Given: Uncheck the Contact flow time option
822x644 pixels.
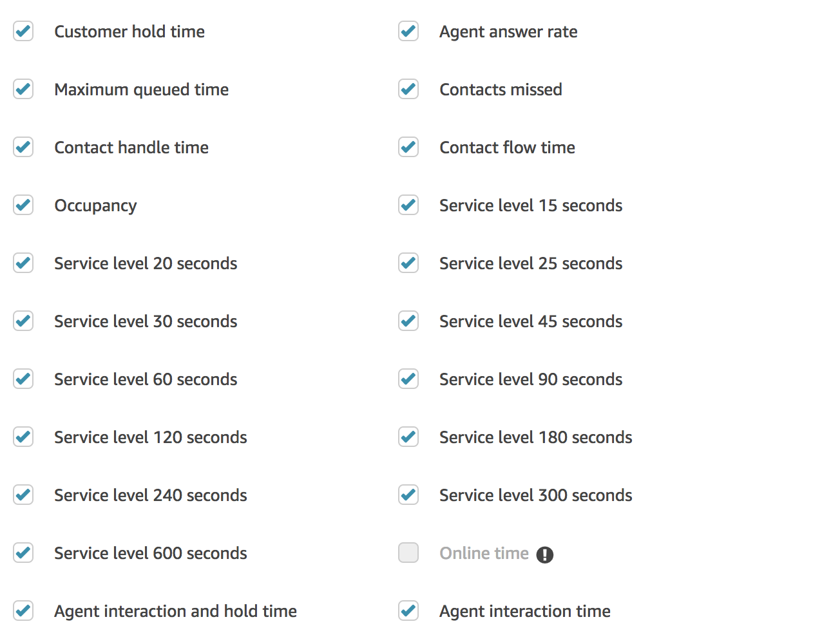Looking at the screenshot, I should (408, 147).
